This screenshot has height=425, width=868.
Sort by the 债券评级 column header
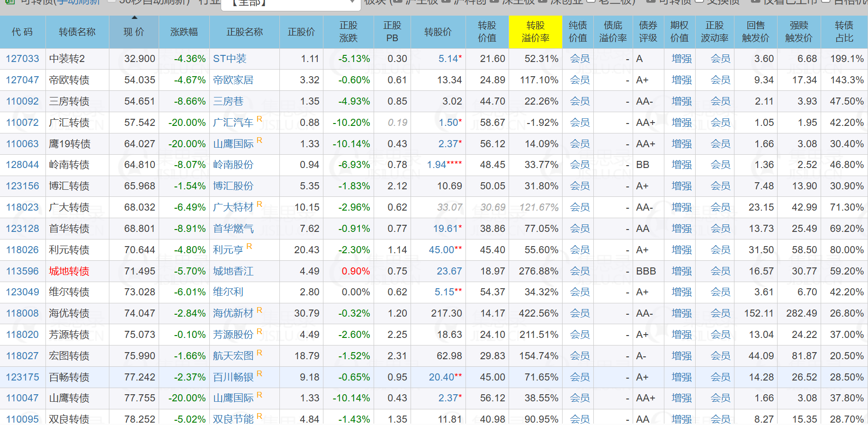tap(648, 32)
